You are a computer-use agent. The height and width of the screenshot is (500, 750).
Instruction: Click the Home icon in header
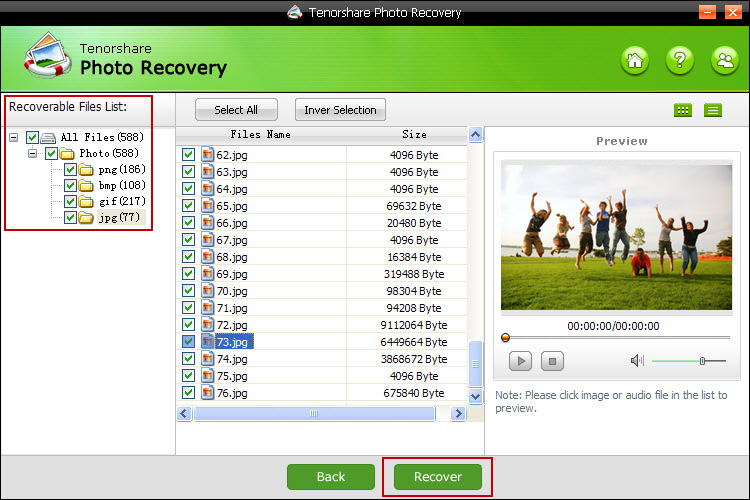coord(634,60)
